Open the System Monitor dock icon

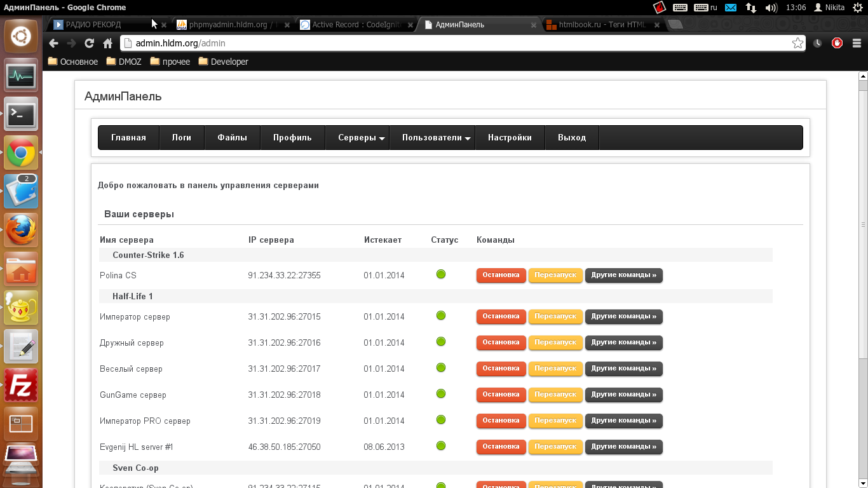[21, 76]
